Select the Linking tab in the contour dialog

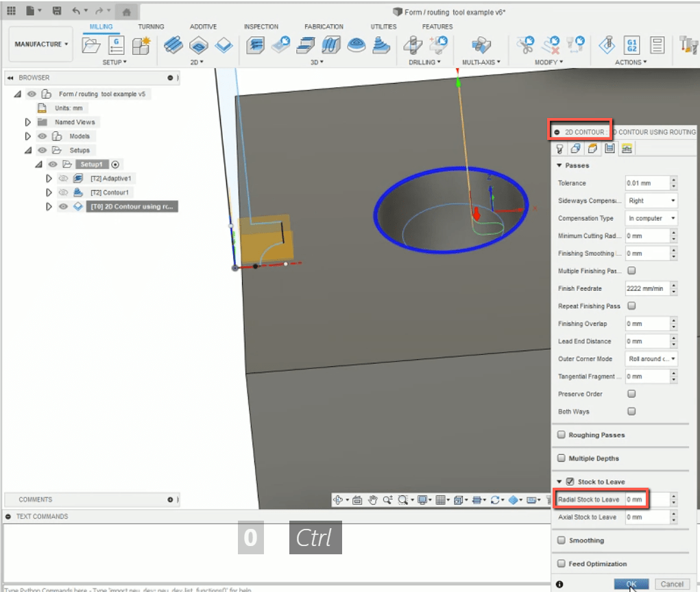pos(627,149)
